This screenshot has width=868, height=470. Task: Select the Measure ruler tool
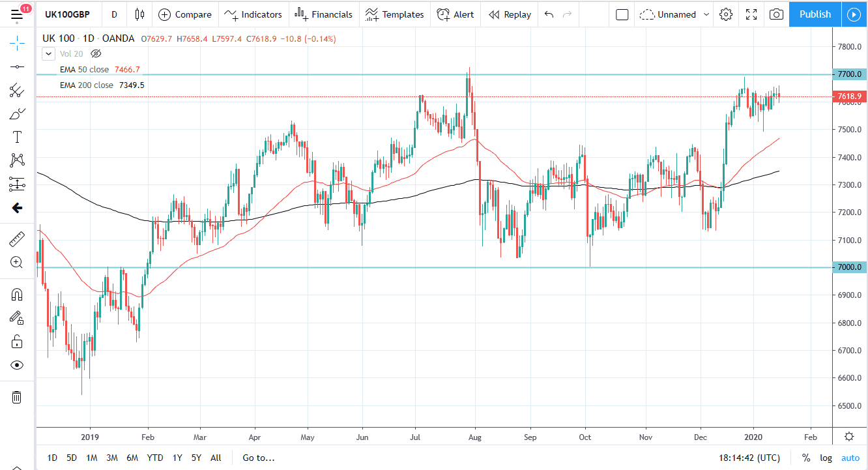pyautogui.click(x=17, y=239)
